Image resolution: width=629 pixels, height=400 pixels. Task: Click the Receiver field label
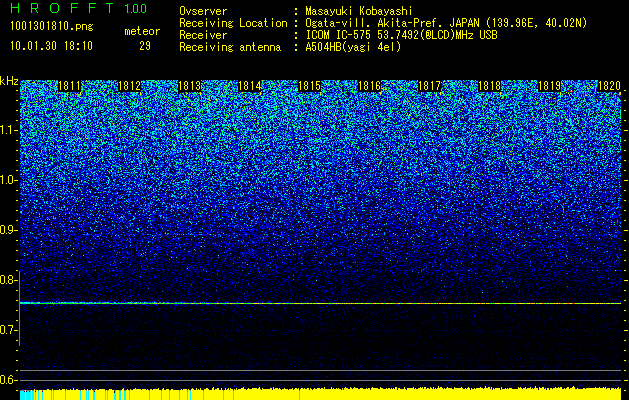(x=203, y=35)
